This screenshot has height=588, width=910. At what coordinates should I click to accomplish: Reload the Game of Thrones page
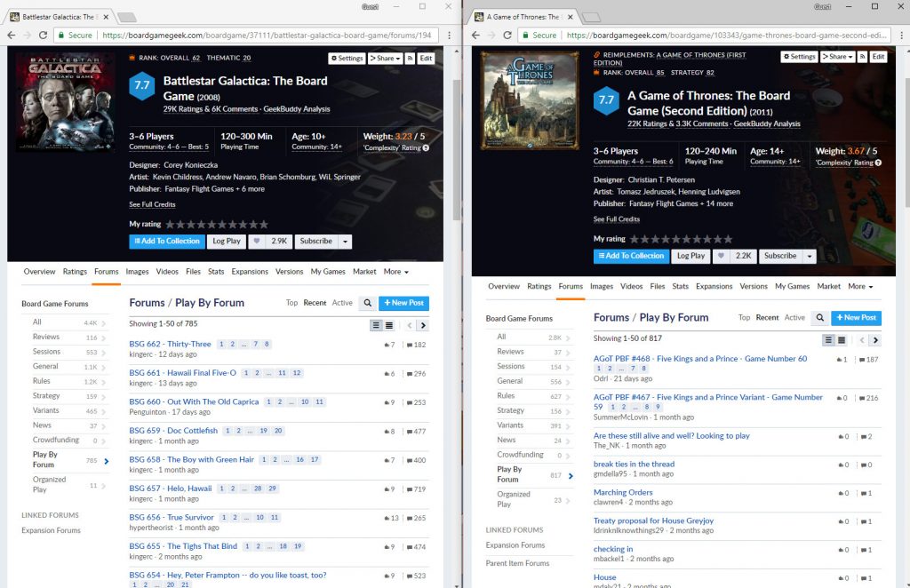(507, 35)
